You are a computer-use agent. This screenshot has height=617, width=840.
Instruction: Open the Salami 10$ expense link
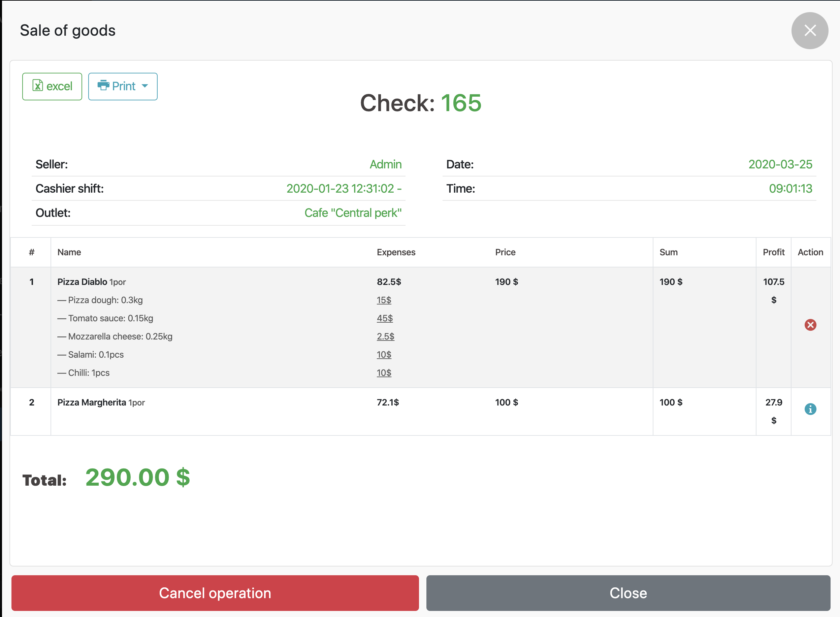[x=384, y=354]
